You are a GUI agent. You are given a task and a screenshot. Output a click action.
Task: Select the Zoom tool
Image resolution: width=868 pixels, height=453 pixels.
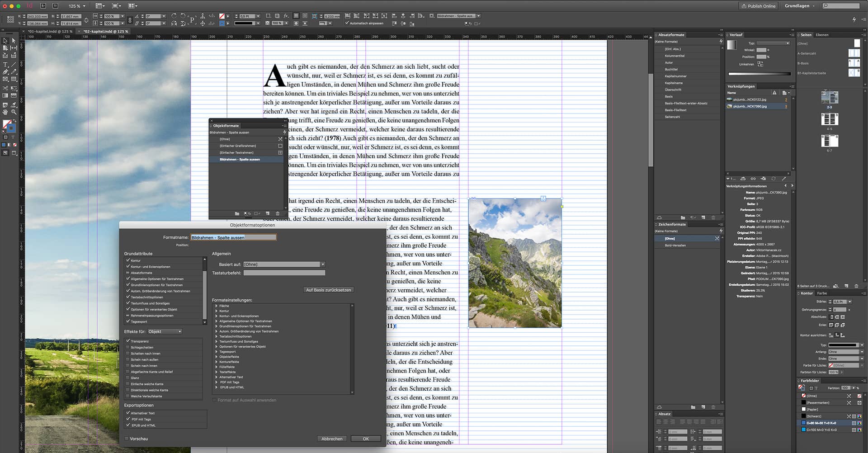[x=14, y=110]
